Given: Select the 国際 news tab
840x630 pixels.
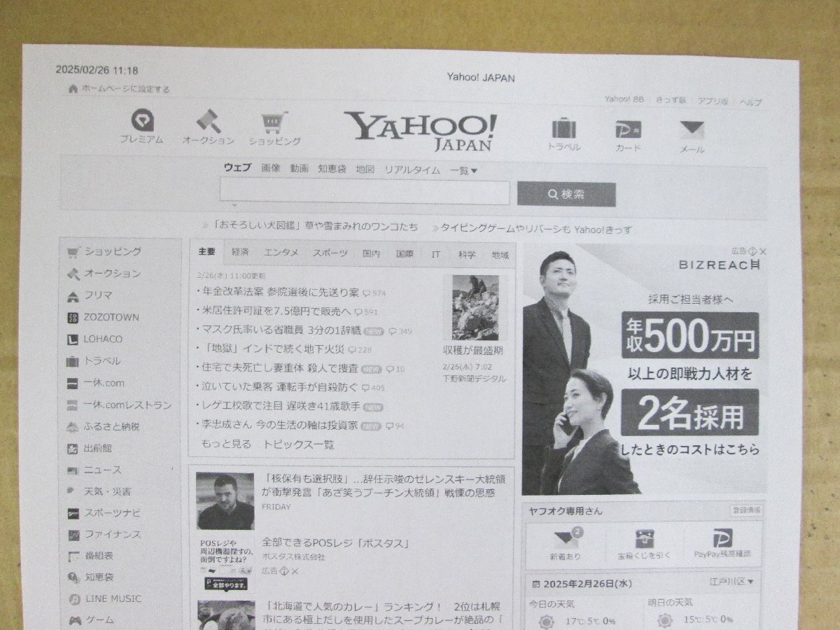Looking at the screenshot, I should (x=404, y=254).
